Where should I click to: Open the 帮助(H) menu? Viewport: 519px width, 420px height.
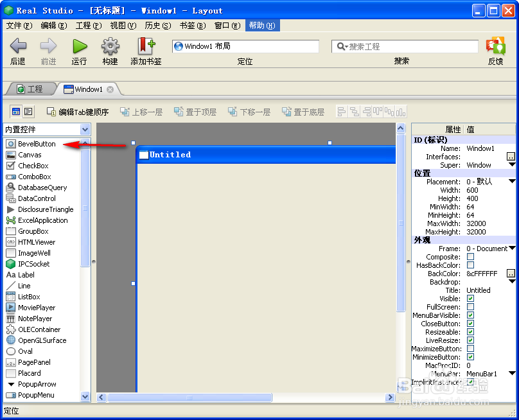tap(262, 26)
